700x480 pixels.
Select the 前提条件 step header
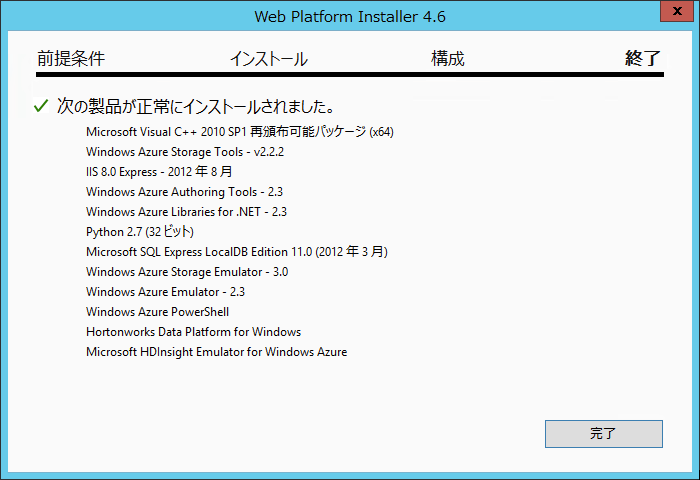tap(71, 58)
